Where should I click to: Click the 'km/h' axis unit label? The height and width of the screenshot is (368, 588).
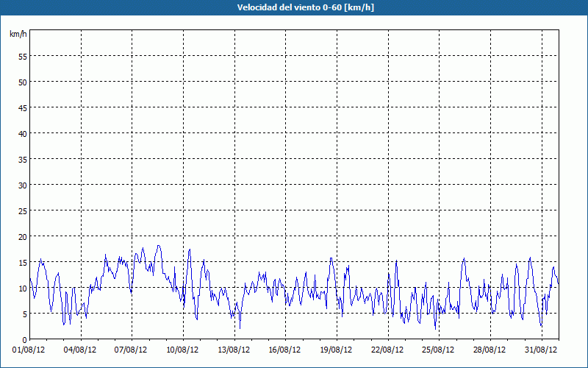(x=18, y=34)
